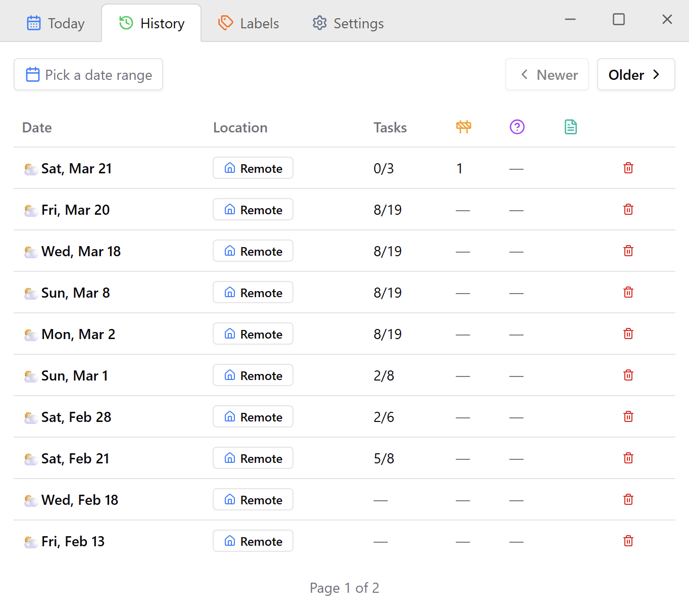Click the orange barrier column header icon

464,127
